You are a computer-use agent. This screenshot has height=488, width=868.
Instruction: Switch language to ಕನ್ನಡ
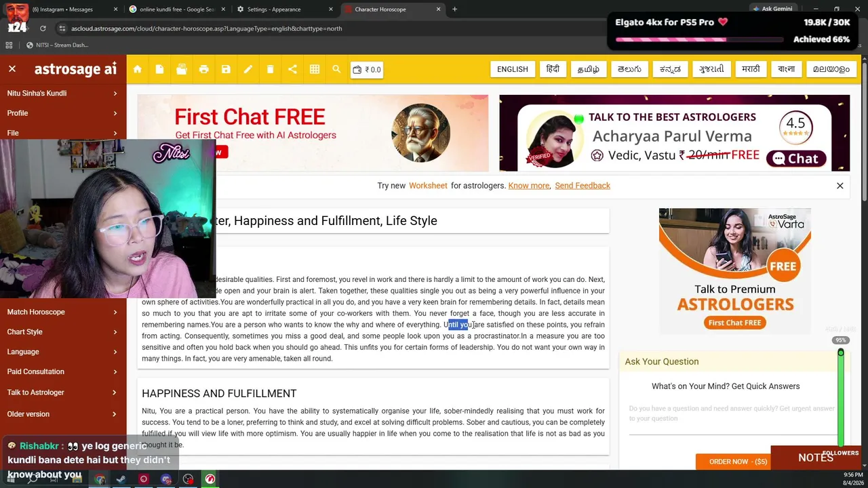point(671,69)
